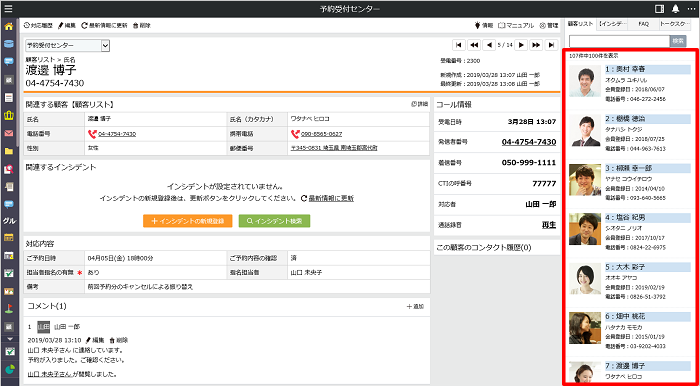
Task: Click caller number 04-4754-7430 in コール情報
Action: pos(529,142)
